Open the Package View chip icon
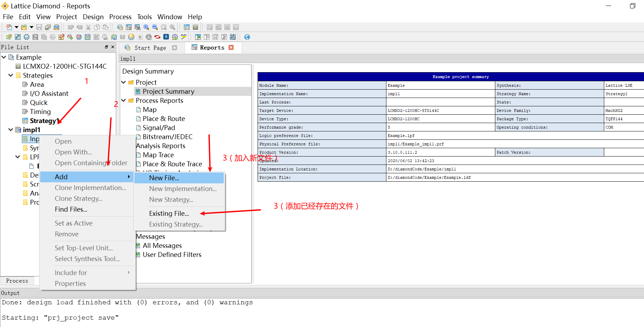The height and width of the screenshot is (327, 644). click(27, 37)
